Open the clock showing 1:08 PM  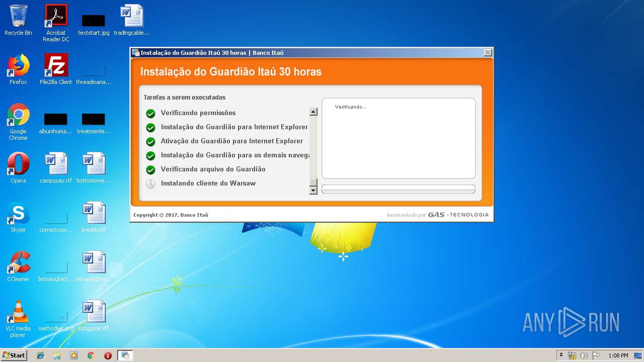pyautogui.click(x=618, y=355)
